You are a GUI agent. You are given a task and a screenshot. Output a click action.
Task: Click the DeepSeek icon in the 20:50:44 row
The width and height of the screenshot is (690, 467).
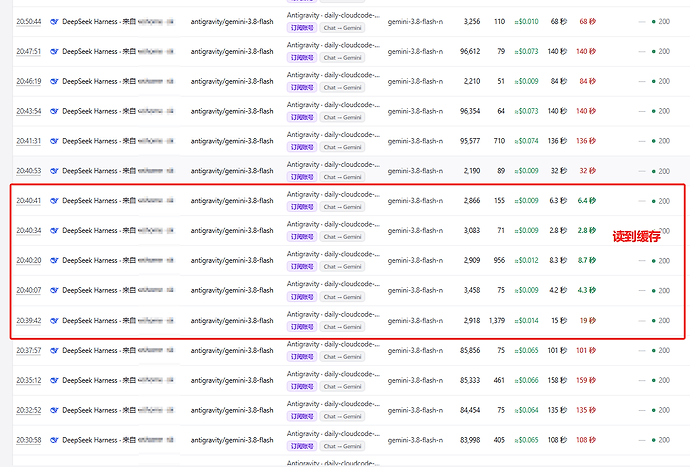54,22
